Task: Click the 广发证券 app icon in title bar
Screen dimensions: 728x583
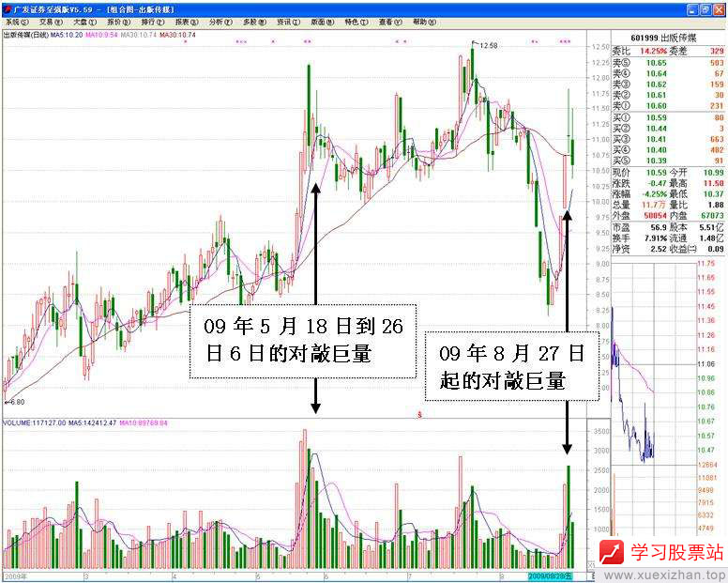Action: [8, 9]
